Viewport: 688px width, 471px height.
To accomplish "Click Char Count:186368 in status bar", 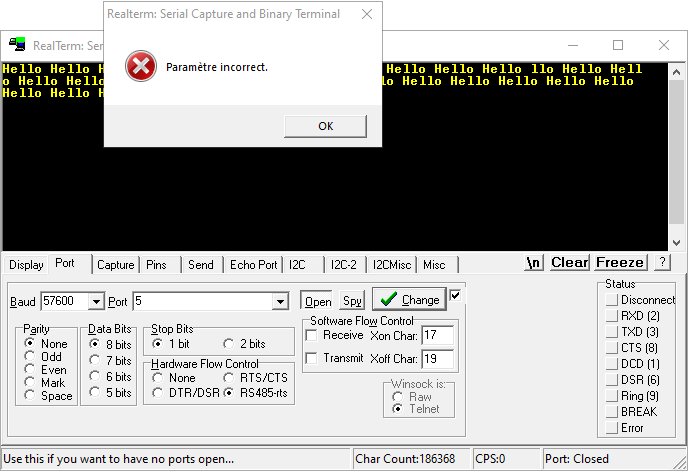I will point(405,459).
